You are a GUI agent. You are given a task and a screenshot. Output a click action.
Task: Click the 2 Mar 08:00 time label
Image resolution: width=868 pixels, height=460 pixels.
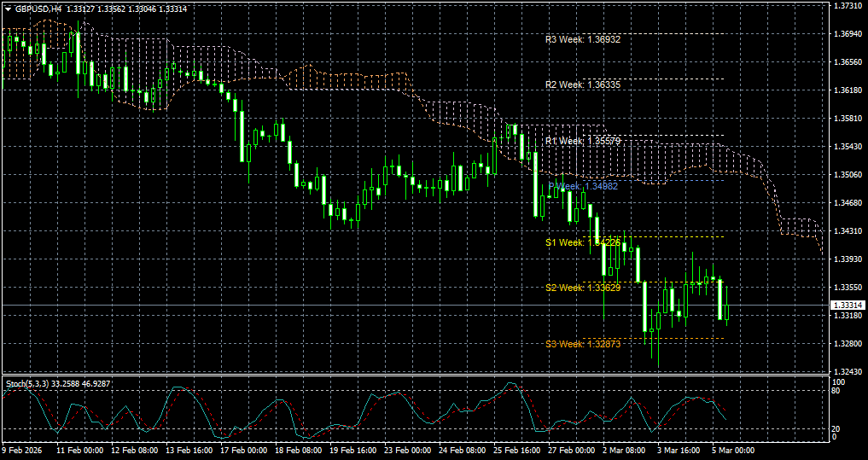pos(625,451)
